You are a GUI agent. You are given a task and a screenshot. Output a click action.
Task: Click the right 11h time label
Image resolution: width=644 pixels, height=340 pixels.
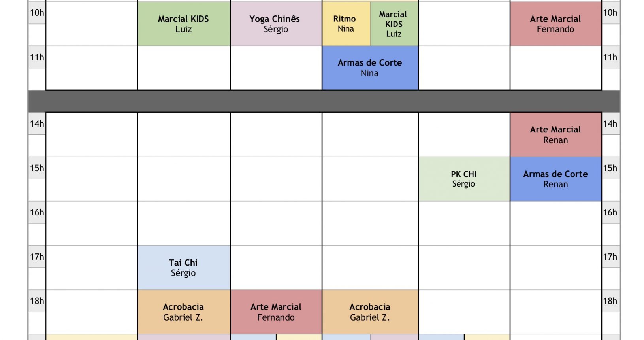(x=610, y=57)
